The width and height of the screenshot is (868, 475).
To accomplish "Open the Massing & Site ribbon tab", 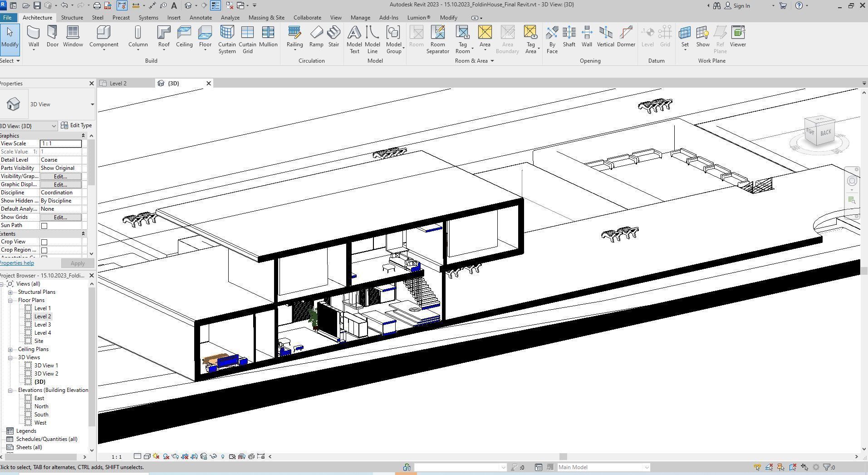I will coord(266,18).
